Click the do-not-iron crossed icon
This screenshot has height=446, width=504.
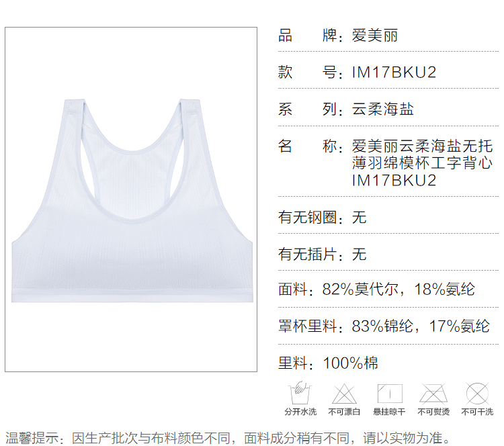[x=433, y=393]
